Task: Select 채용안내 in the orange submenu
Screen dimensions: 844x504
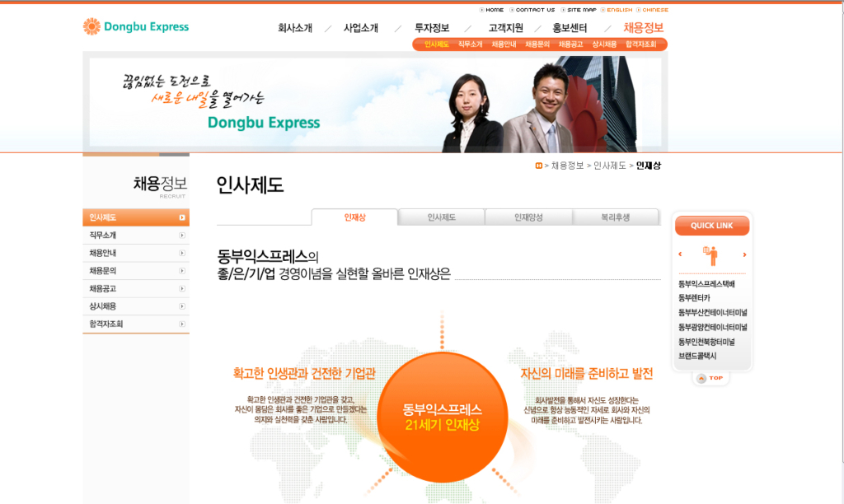Action: click(x=504, y=44)
